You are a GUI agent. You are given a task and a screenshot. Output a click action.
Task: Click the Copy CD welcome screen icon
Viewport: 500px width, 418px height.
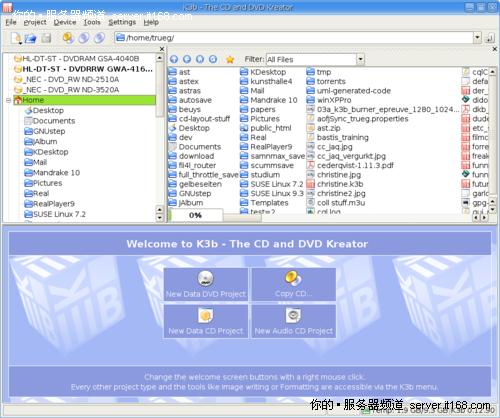click(x=293, y=278)
